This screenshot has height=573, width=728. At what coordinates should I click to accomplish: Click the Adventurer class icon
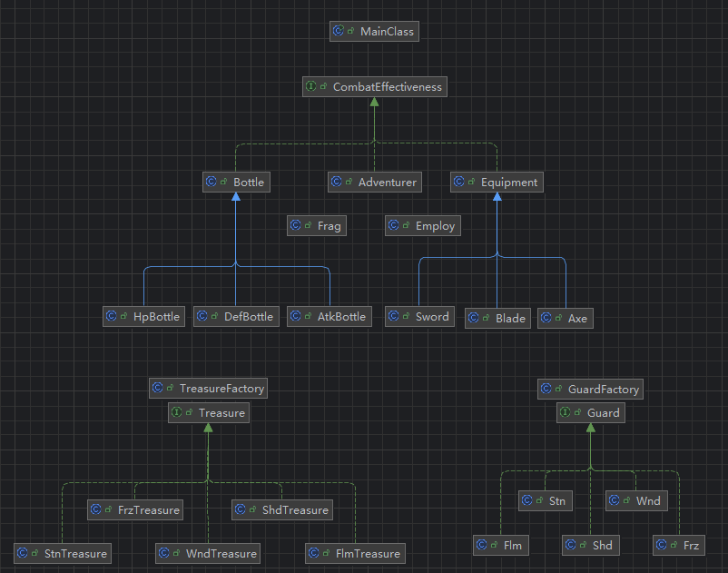pos(337,183)
